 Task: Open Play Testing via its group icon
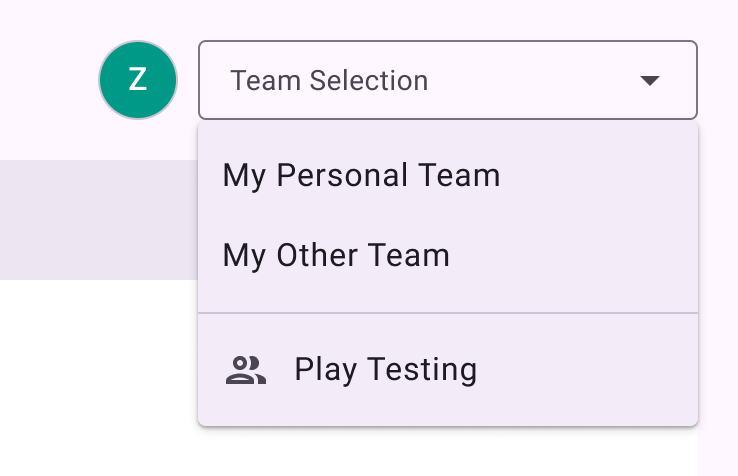pyautogui.click(x=246, y=370)
